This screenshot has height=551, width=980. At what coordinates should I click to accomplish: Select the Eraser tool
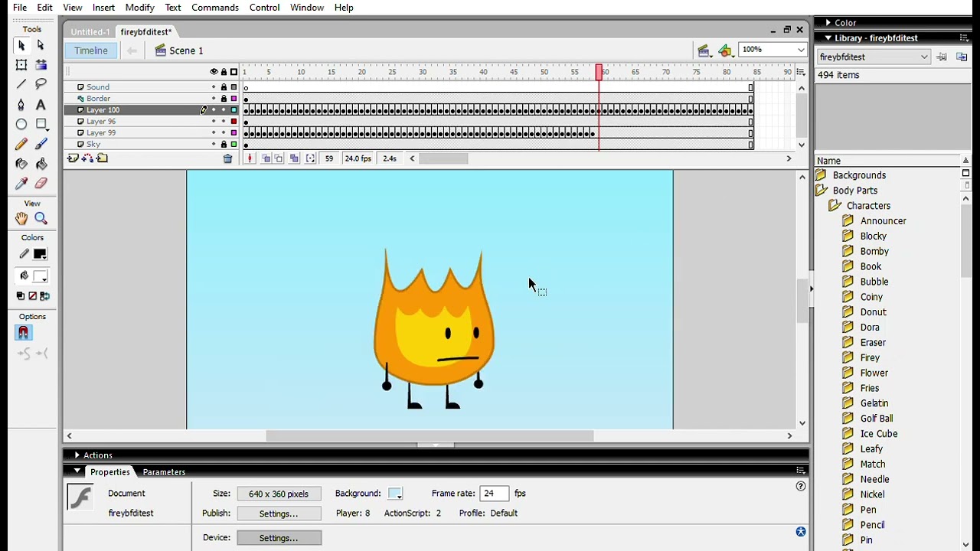coord(41,184)
